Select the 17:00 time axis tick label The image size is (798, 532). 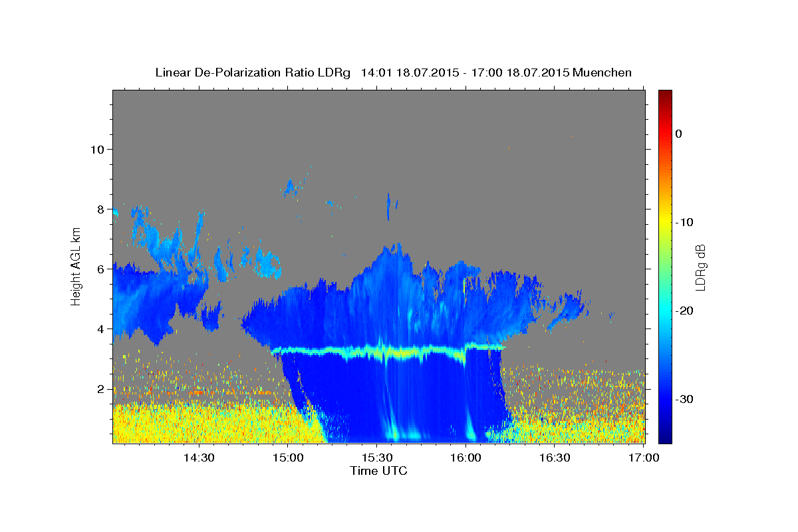pos(644,458)
